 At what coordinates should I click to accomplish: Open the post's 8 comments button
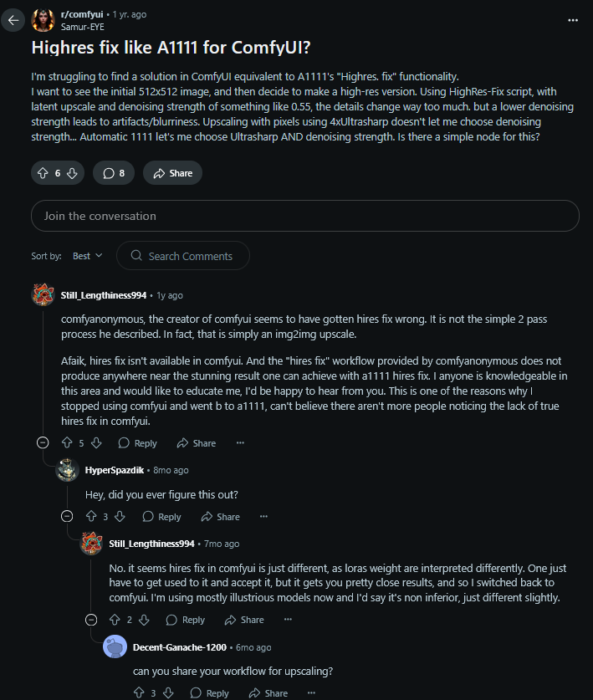pos(114,173)
